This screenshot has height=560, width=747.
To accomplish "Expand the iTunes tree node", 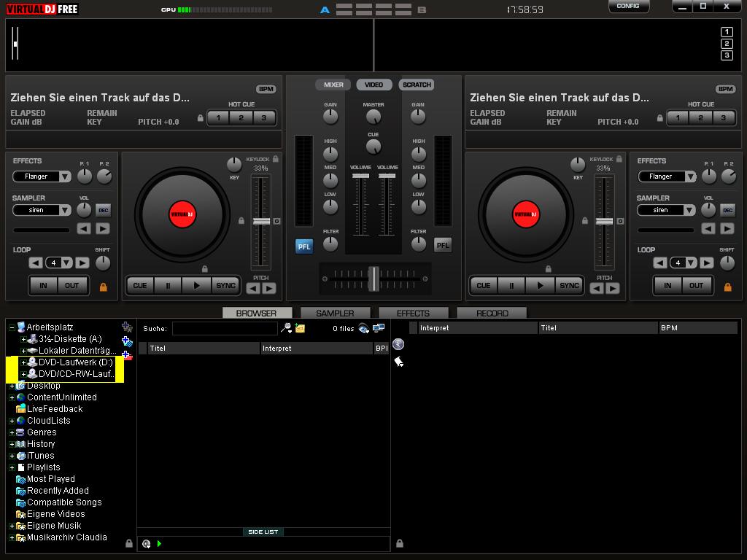I will [12, 456].
